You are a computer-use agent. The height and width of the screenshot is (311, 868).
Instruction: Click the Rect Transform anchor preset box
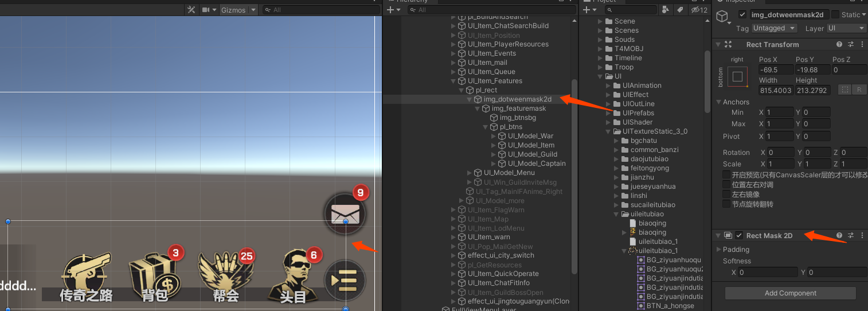[737, 76]
